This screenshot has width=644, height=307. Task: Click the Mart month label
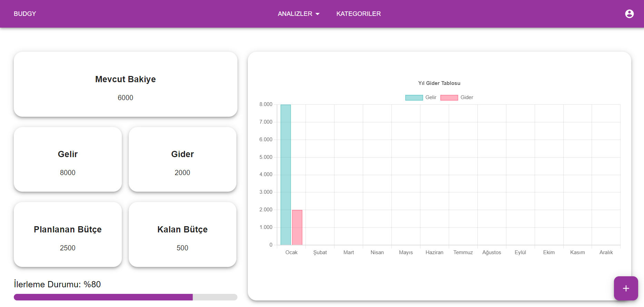349,252
